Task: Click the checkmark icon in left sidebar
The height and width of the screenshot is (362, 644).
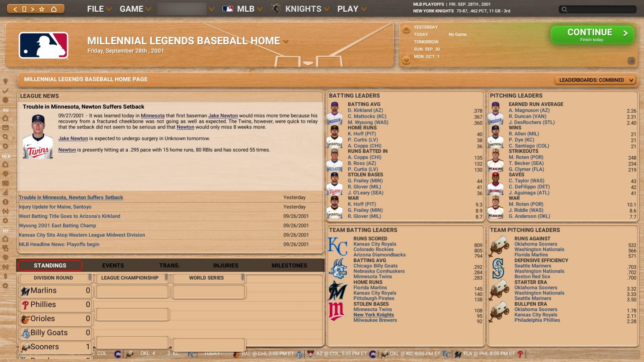Action: [x=5, y=91]
